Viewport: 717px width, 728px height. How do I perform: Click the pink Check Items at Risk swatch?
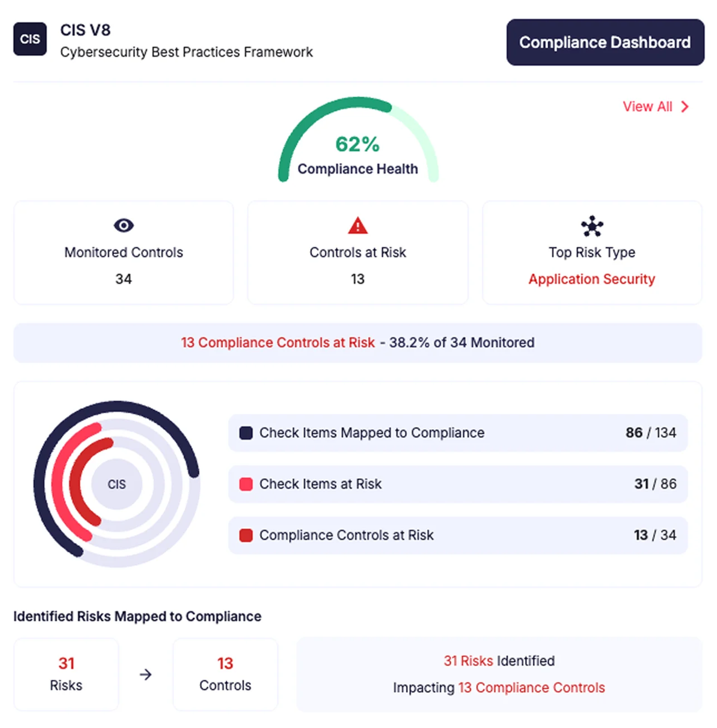(246, 484)
